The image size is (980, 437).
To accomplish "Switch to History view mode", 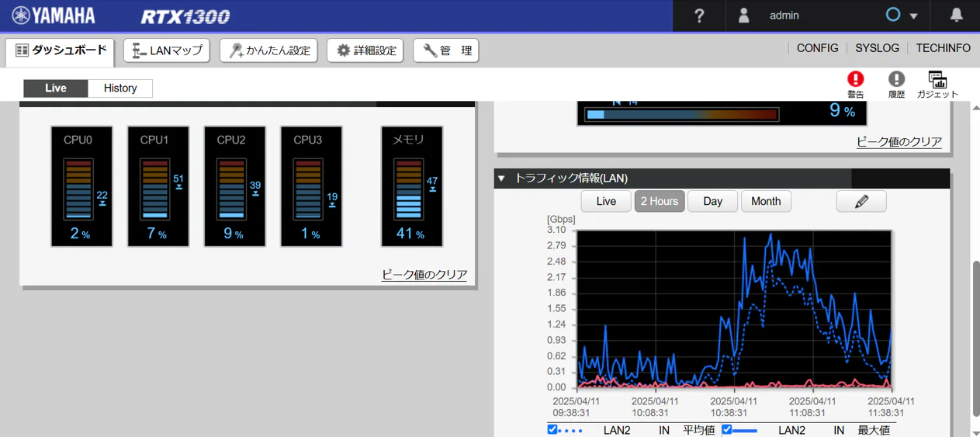I will (120, 88).
